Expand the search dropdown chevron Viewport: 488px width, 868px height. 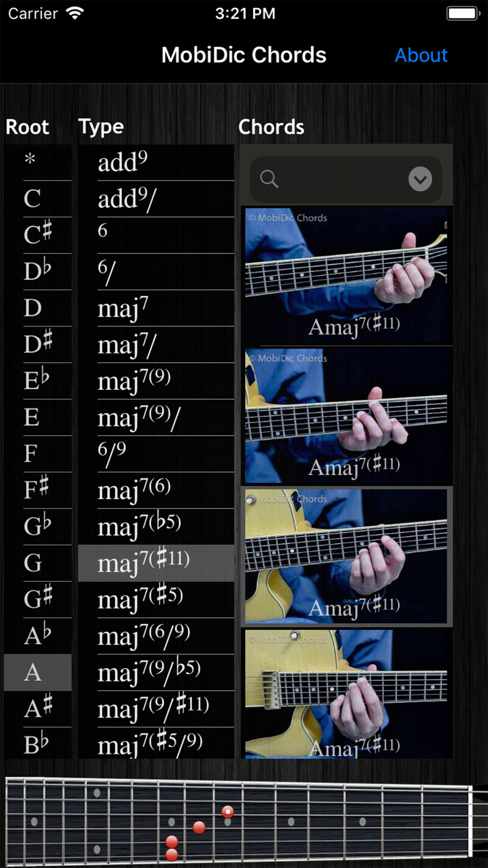[420, 179]
